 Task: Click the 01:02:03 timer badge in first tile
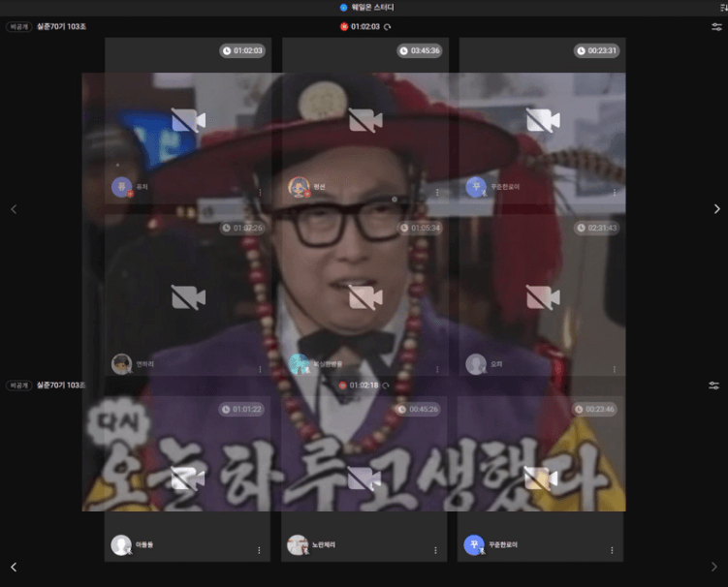click(x=242, y=50)
